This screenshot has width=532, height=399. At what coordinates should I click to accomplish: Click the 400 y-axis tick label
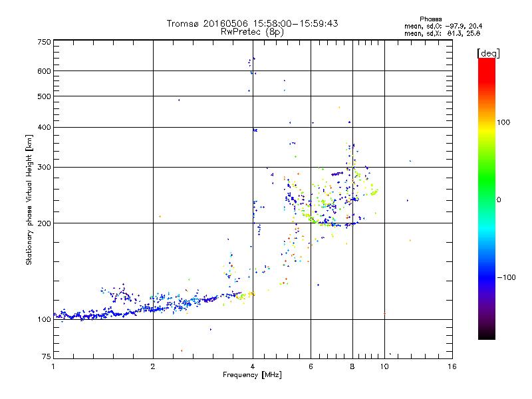(x=44, y=127)
